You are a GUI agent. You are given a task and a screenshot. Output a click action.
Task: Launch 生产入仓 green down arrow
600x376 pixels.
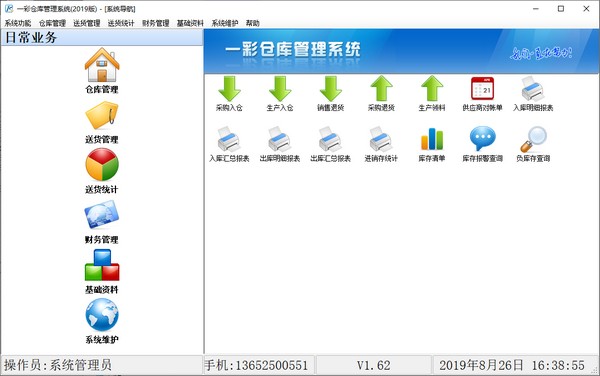[x=280, y=89]
